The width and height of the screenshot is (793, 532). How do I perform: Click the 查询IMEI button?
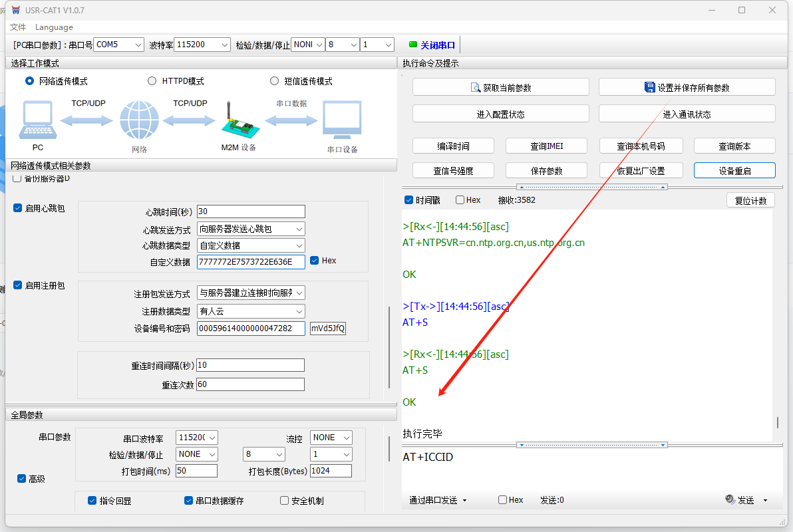(546, 146)
